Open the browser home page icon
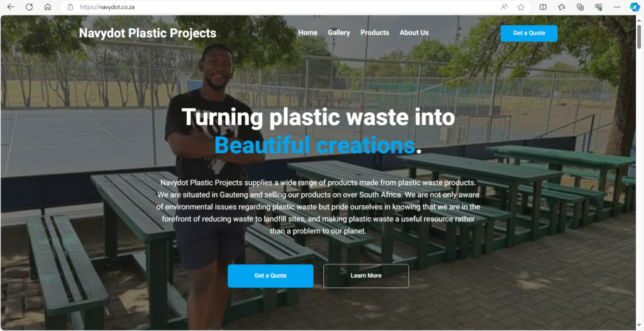644x331 pixels. pyautogui.click(x=48, y=7)
